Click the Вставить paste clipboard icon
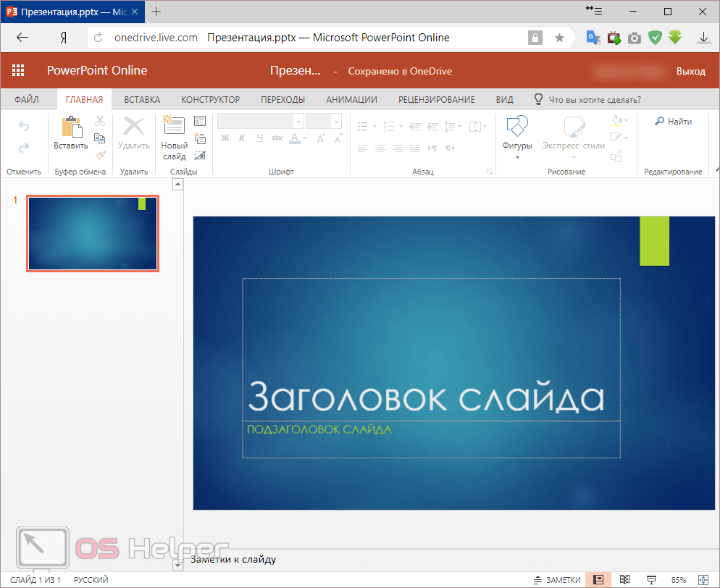The height and width of the screenshot is (588, 720). tap(72, 127)
